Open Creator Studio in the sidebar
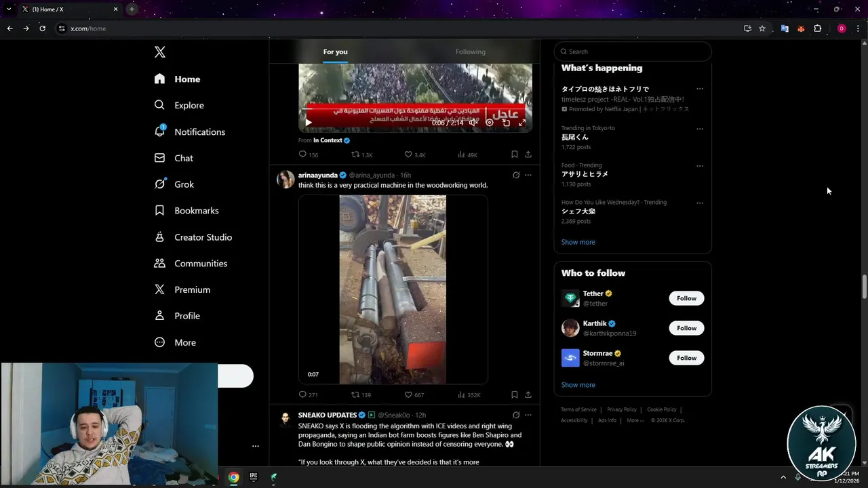Viewport: 868px width, 488px height. 193,237
